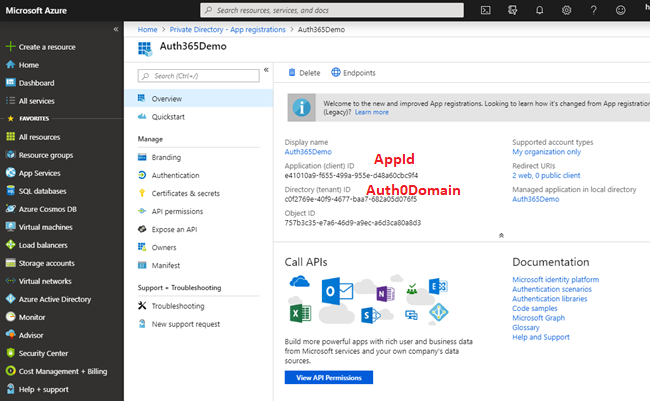Click the Auth365Demo display name link
This screenshot has height=401, width=652.
[x=308, y=152]
